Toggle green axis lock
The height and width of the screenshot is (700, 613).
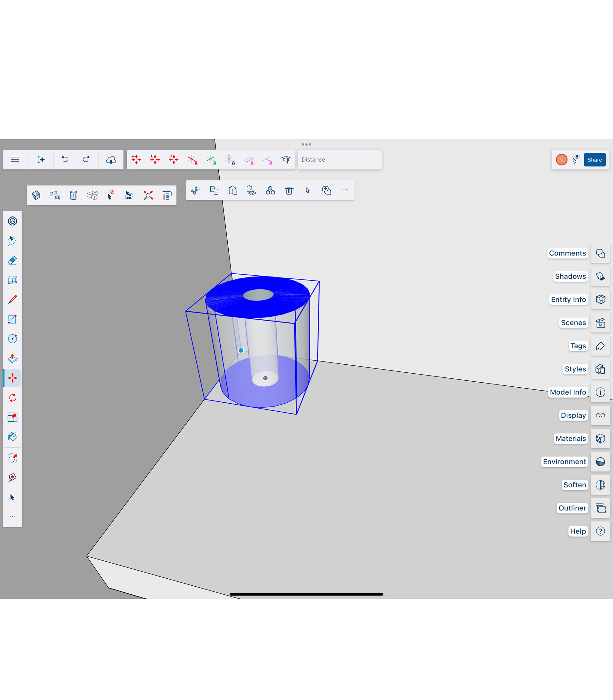[211, 160]
